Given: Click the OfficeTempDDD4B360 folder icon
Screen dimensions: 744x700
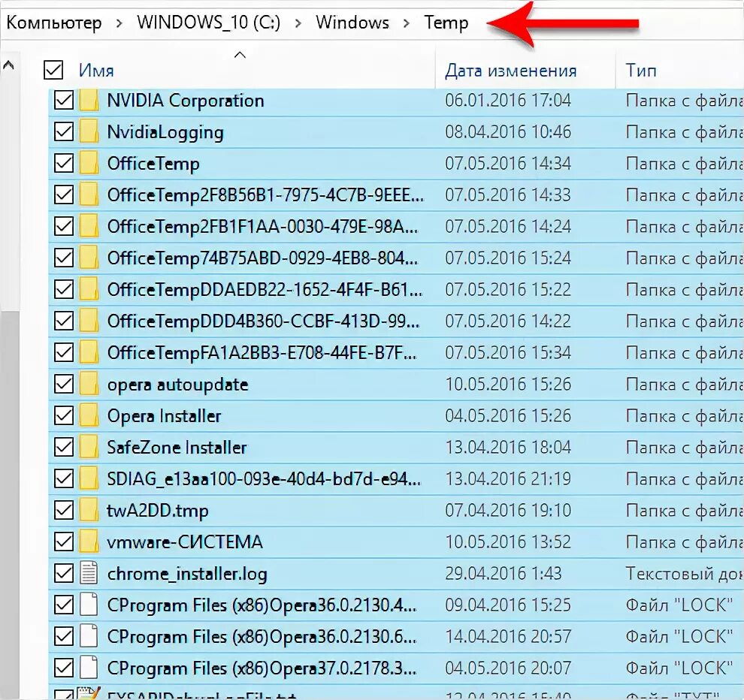Looking at the screenshot, I should pyautogui.click(x=89, y=321).
